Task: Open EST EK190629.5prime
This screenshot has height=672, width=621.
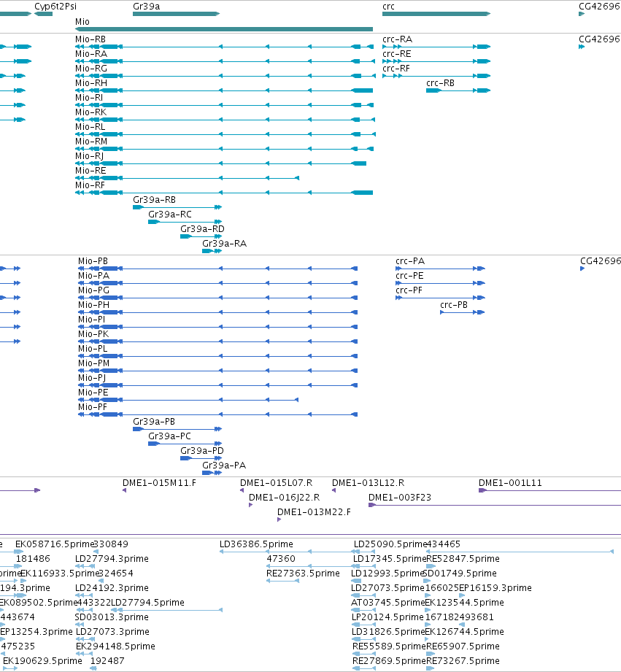Action: point(42,661)
